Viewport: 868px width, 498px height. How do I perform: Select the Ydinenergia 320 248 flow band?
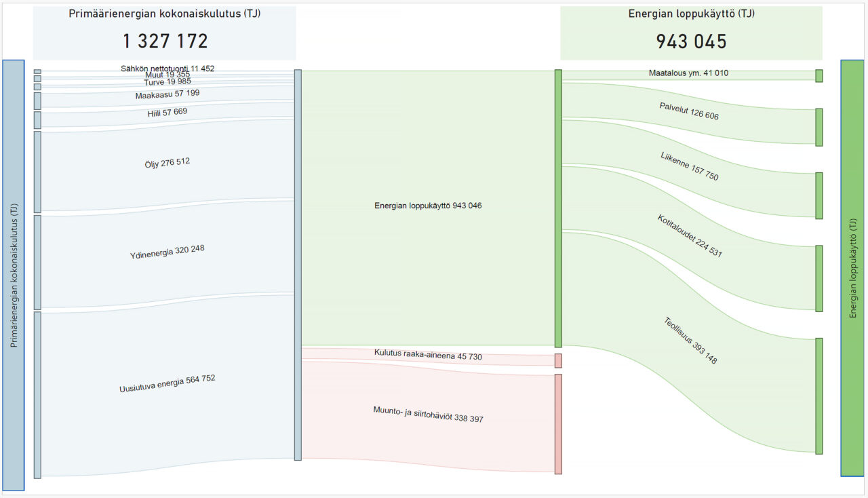167,252
